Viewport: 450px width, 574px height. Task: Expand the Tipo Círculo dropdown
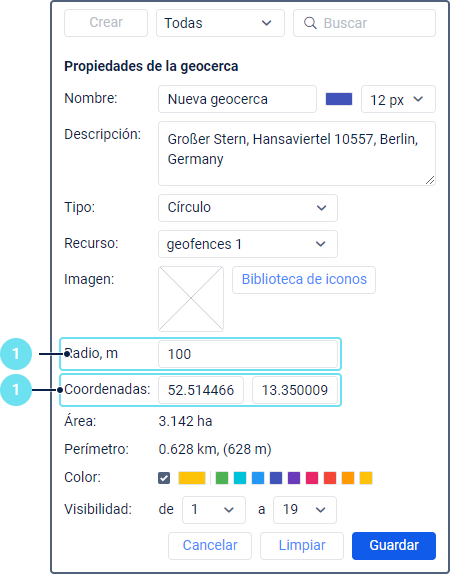(248, 208)
